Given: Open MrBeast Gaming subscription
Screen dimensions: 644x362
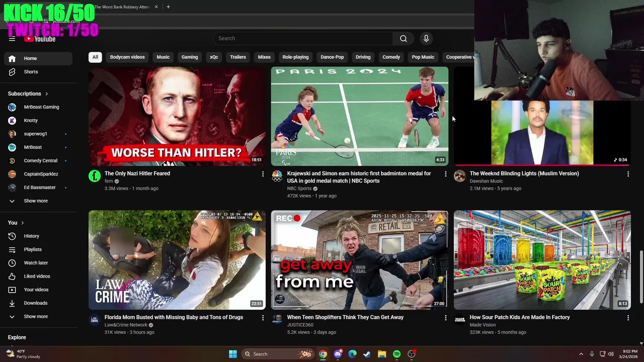Looking at the screenshot, I should click(38, 107).
